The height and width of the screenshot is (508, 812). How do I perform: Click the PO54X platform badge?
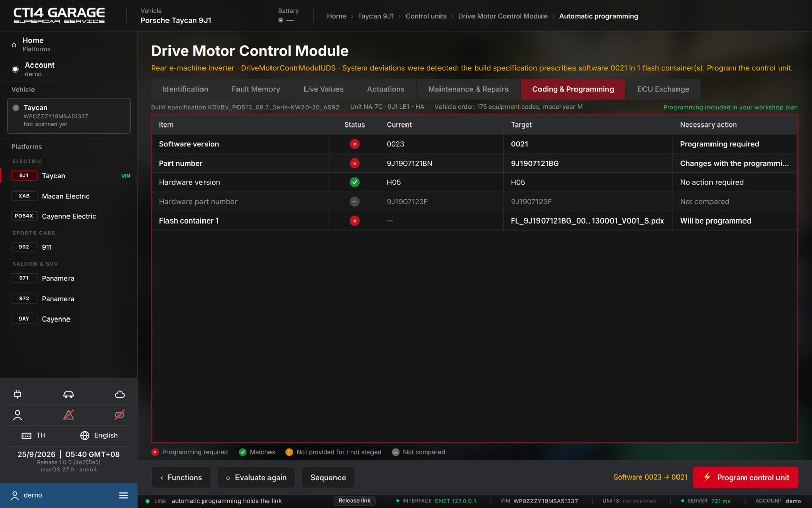click(24, 216)
